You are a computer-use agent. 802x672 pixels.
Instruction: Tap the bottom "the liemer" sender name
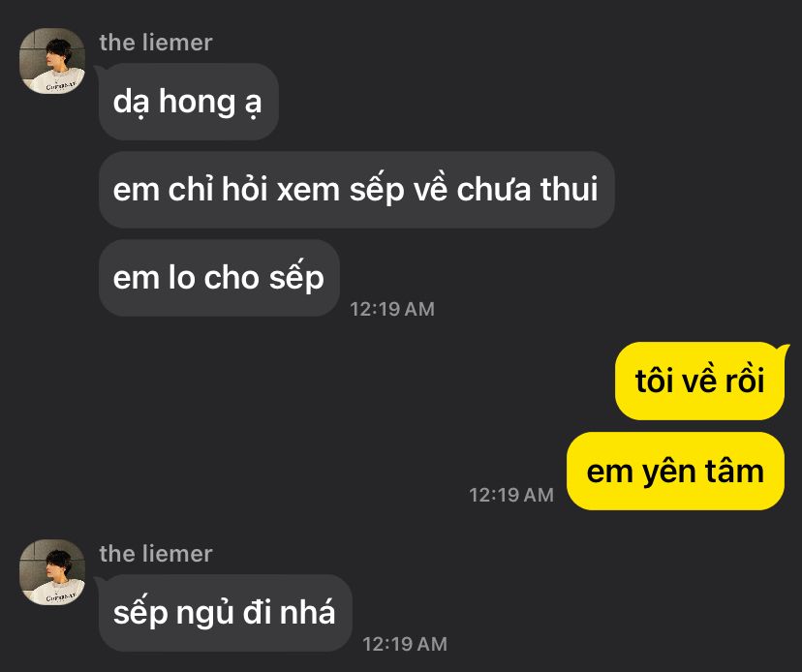(156, 553)
